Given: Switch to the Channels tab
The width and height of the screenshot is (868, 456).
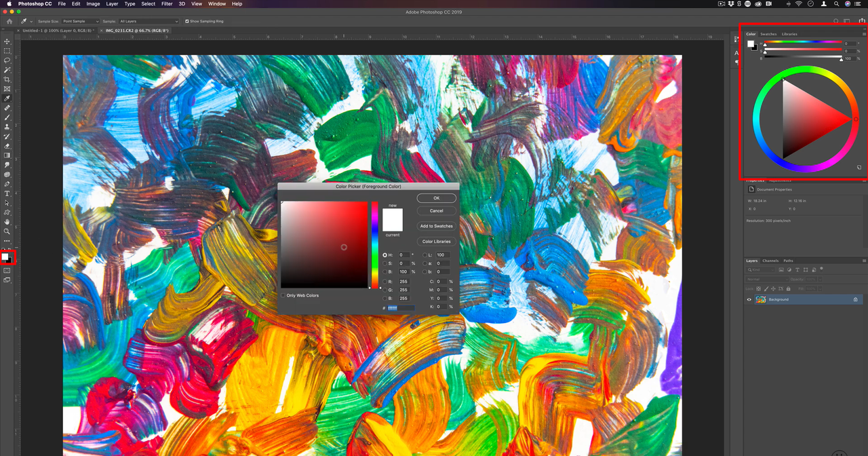Looking at the screenshot, I should (770, 261).
